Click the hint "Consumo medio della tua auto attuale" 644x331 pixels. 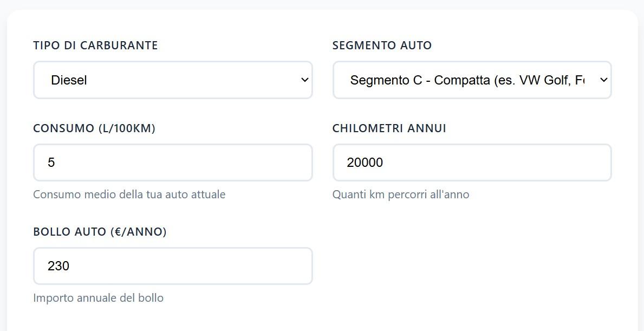click(129, 194)
